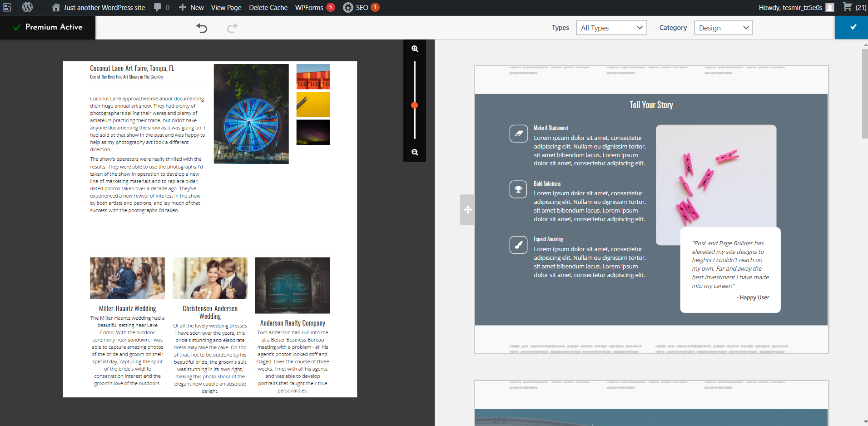
Task: Click Miller-Haantz Wedding title text
Action: [127, 308]
